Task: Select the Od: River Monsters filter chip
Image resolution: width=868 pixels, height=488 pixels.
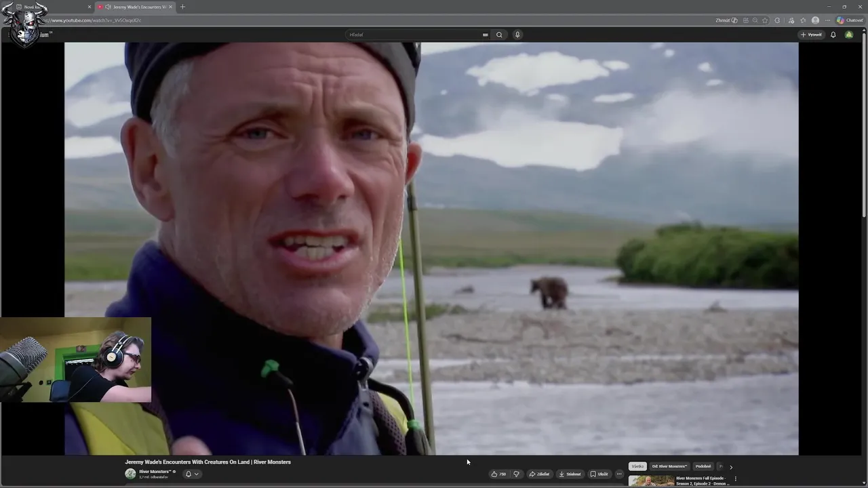Action: pos(669,466)
